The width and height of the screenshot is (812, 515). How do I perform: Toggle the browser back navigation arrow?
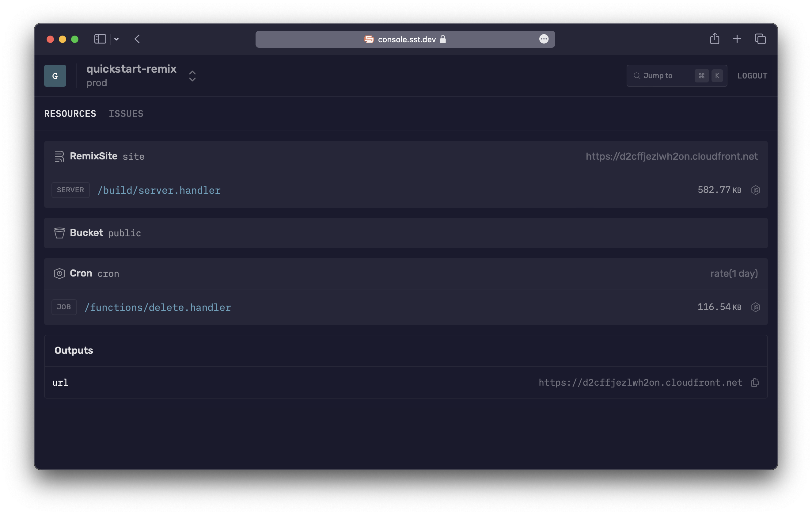(x=137, y=39)
